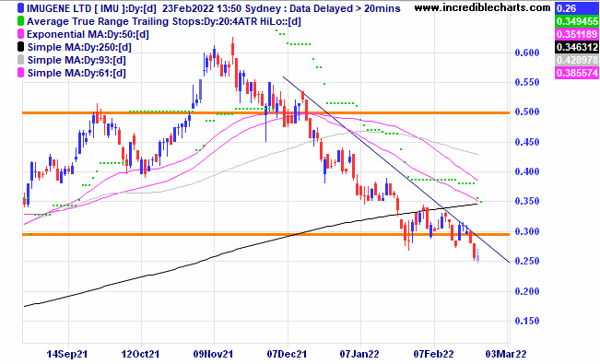
Task: Click the 0.150 price axis label
Action: [527, 321]
